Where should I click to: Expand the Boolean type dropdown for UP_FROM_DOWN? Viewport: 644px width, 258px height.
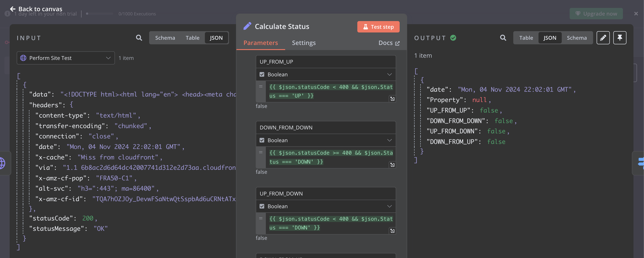tap(389, 206)
